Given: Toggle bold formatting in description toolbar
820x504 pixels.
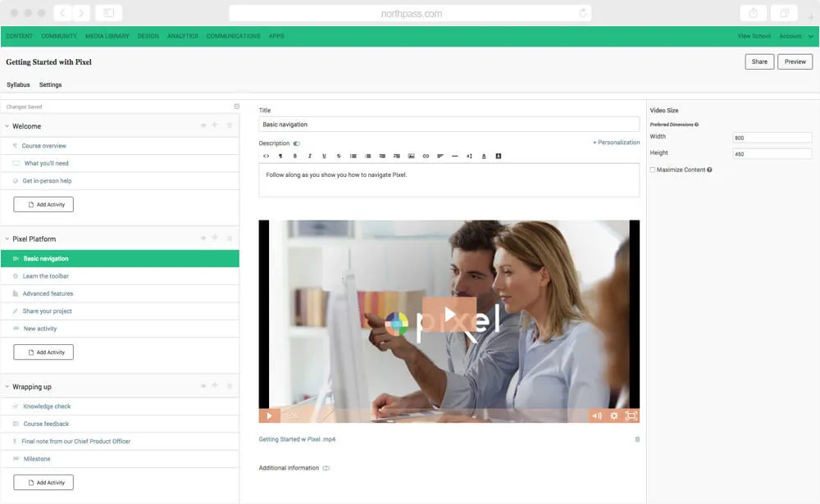Looking at the screenshot, I should 294,156.
